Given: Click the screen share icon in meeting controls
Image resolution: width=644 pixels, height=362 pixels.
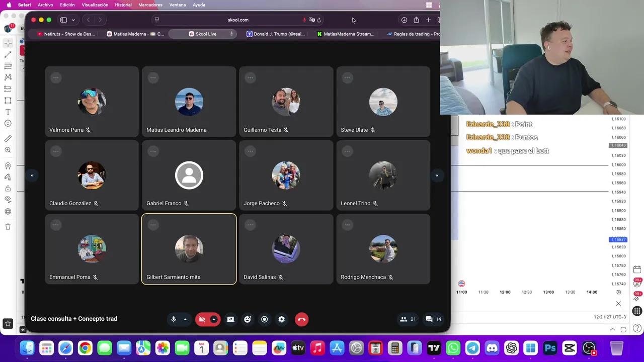Looking at the screenshot, I should coord(230,319).
